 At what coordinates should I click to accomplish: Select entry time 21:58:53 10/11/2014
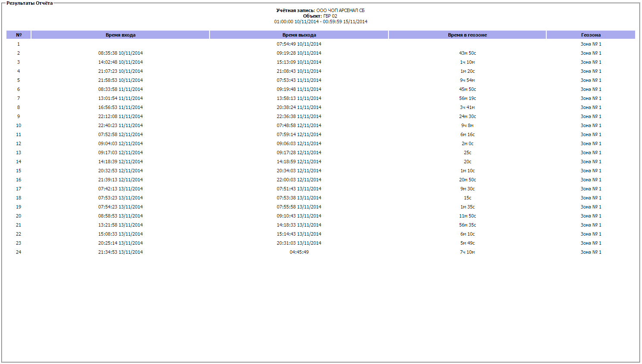pyautogui.click(x=120, y=80)
